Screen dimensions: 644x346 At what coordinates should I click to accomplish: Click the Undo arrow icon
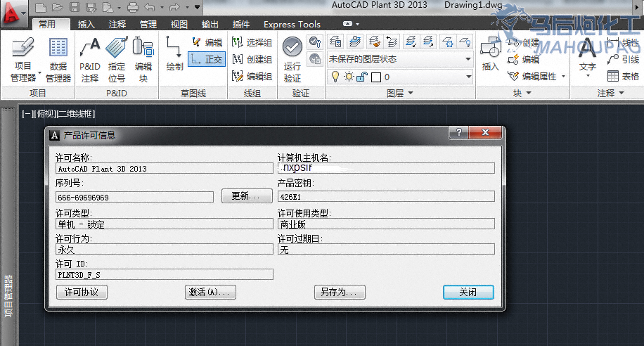tap(150, 7)
